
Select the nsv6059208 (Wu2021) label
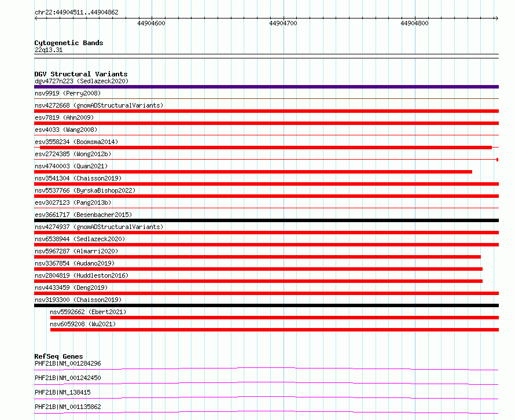(83, 324)
